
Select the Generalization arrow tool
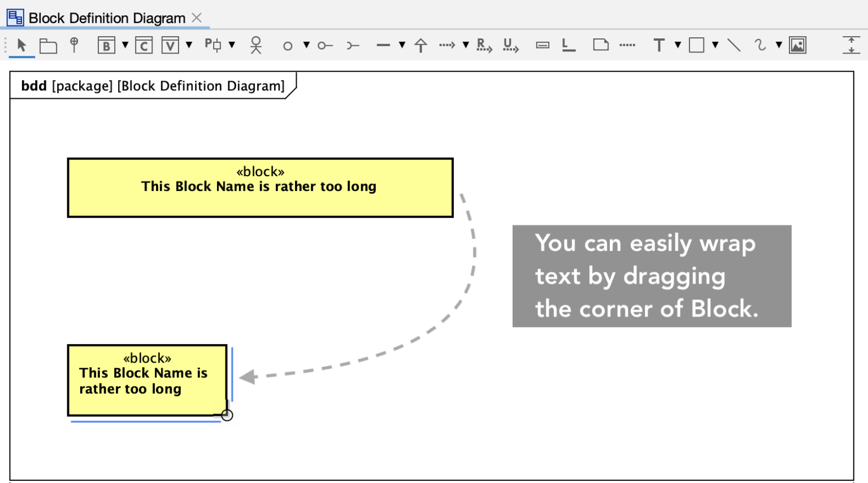[x=421, y=45]
